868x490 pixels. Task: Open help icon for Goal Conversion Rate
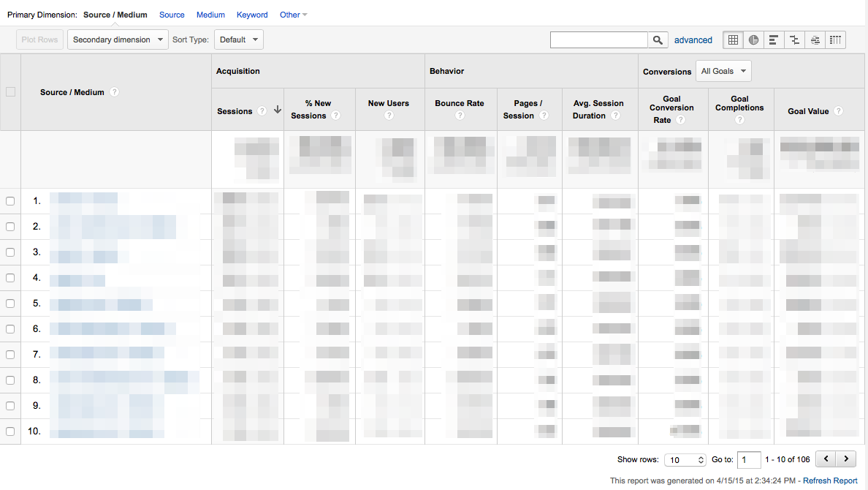point(680,120)
